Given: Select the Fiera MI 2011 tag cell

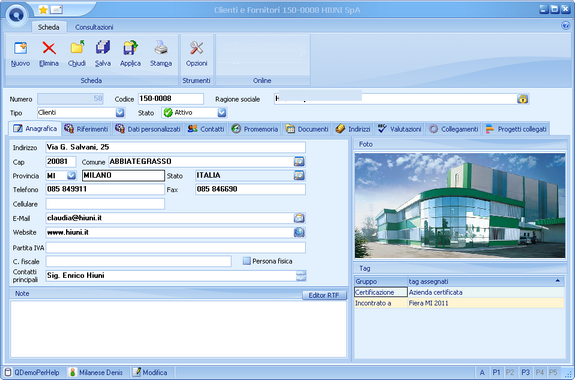Looking at the screenshot, I should 486,303.
